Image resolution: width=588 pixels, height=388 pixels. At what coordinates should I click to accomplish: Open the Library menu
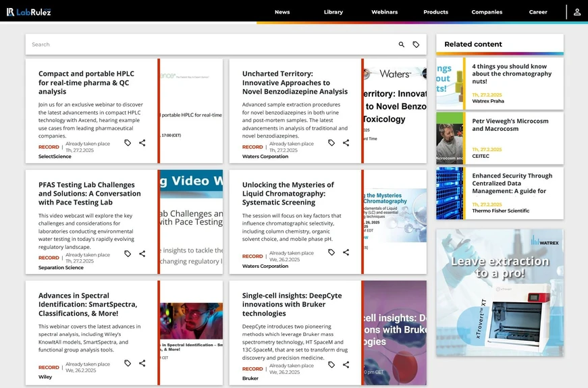click(x=333, y=12)
